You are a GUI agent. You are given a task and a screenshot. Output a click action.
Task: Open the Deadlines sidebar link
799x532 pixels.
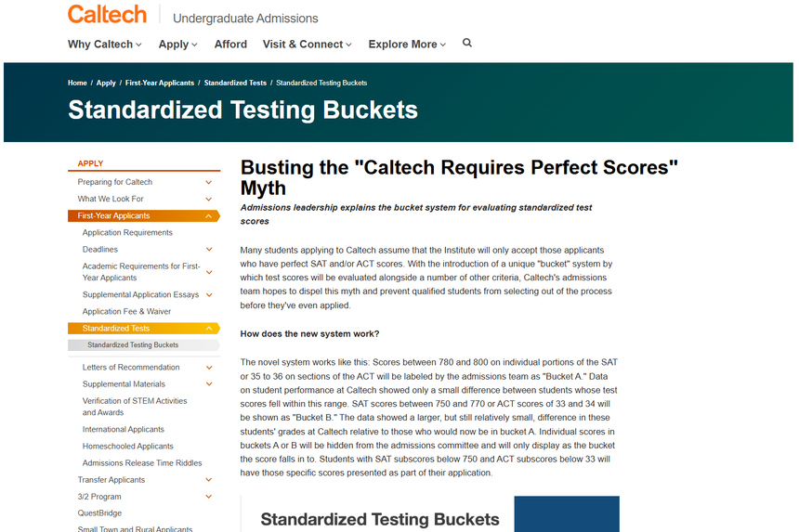(x=100, y=250)
